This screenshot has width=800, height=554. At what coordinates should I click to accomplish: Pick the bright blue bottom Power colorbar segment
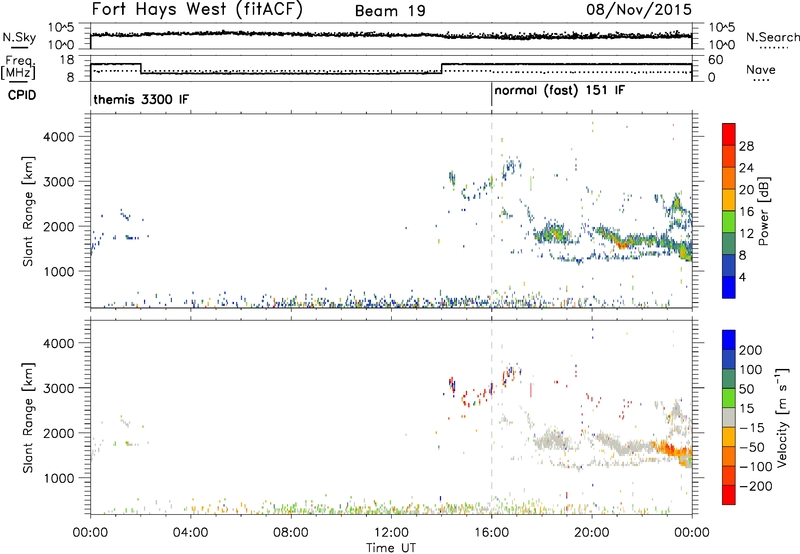[729, 287]
